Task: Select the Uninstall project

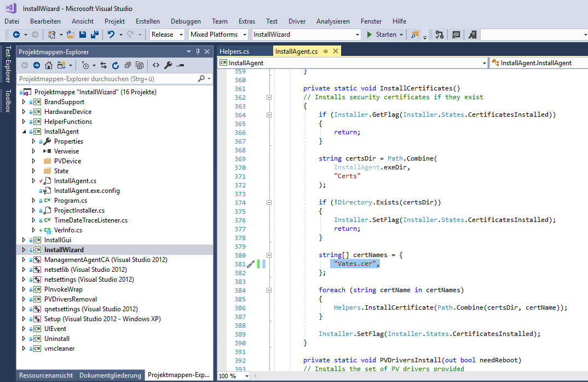Action: tap(56, 339)
